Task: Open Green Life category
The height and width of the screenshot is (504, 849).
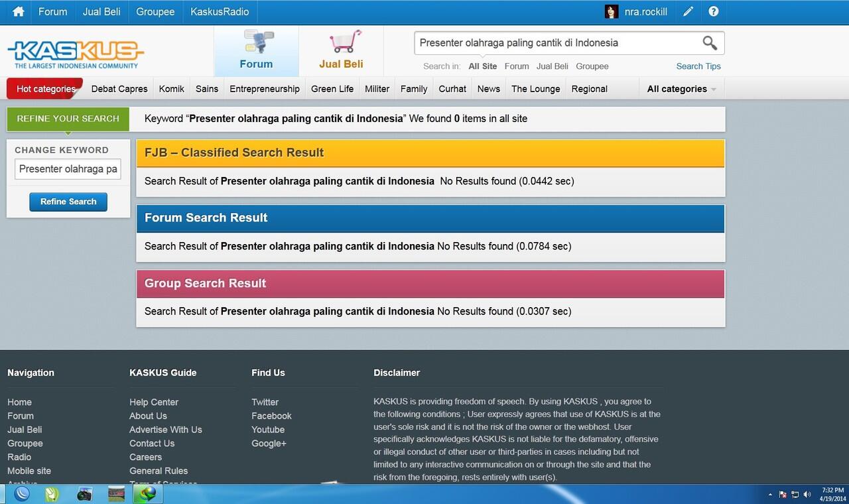Action: click(332, 89)
